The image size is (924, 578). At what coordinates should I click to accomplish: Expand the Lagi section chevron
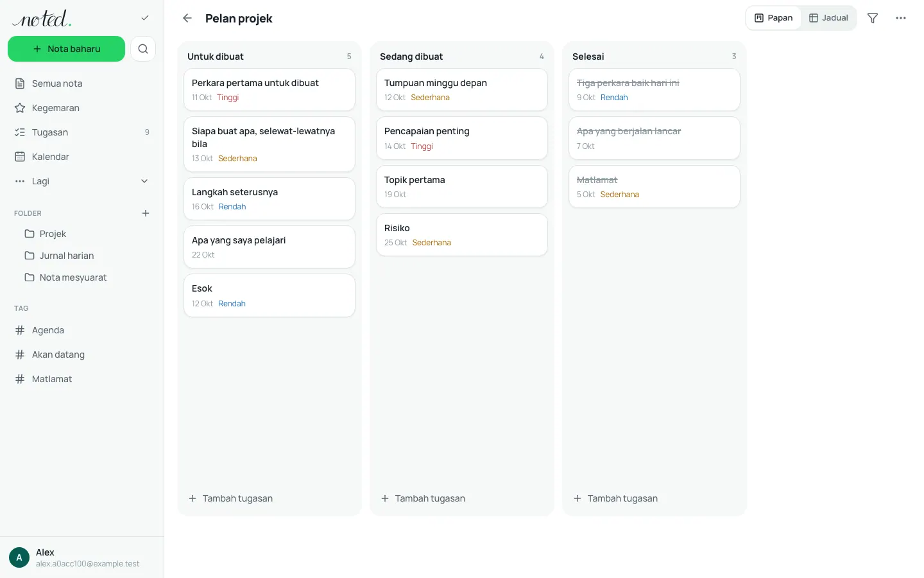144,181
